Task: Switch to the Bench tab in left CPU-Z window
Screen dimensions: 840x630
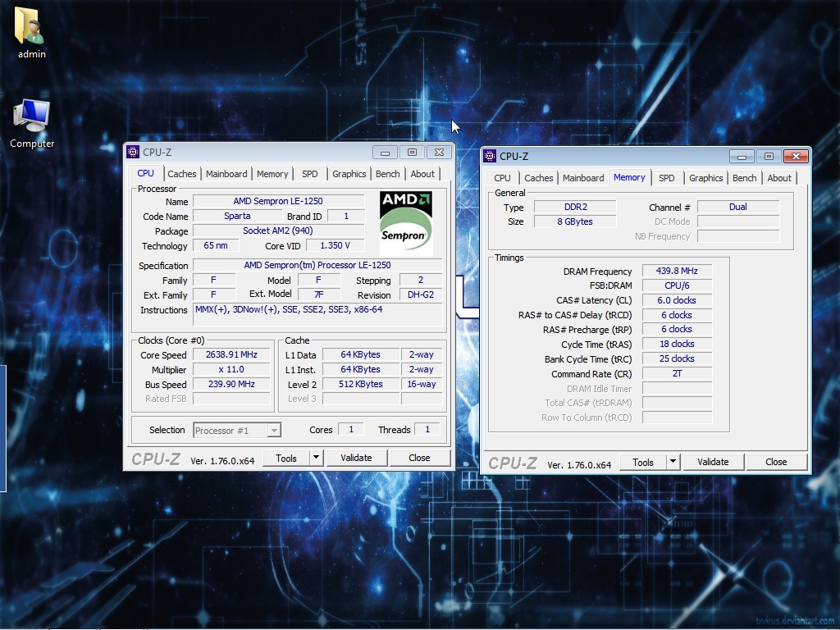Action: tap(387, 174)
